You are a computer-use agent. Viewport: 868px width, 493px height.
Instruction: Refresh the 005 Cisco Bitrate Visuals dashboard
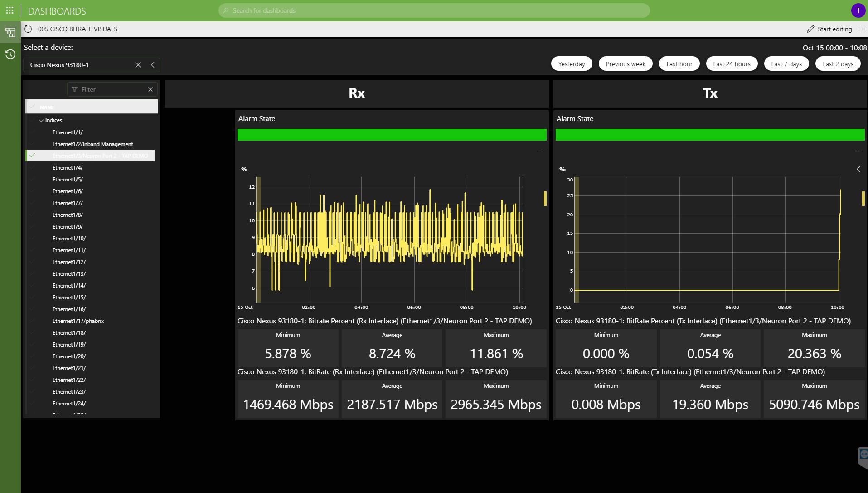coord(28,29)
